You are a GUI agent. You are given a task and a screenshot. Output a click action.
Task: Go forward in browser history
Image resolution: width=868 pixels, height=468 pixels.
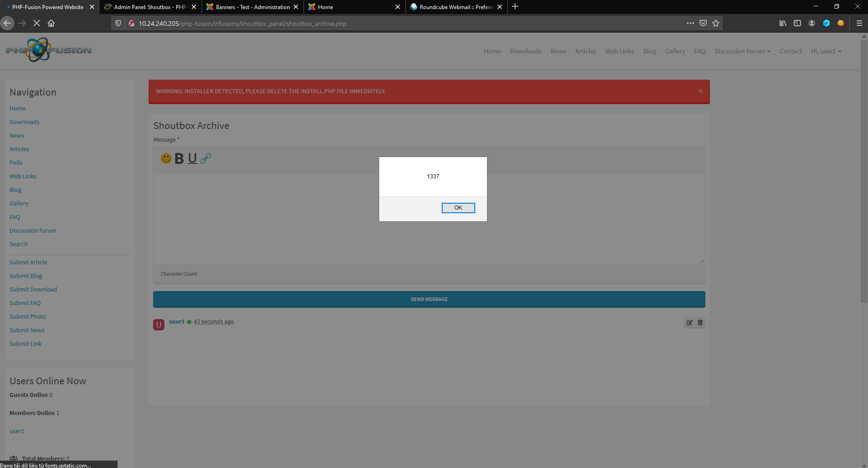pyautogui.click(x=22, y=23)
